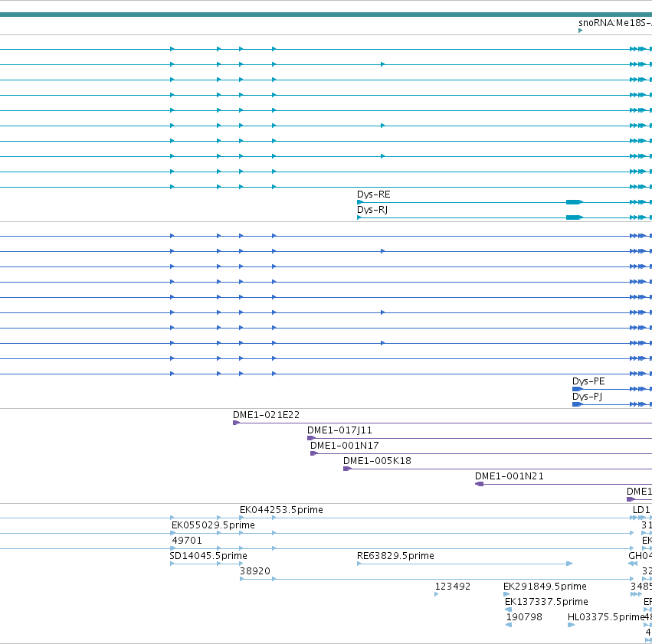Image resolution: width=652 pixels, height=644 pixels.
Task: Click the snoRNA:Me18S gene label
Action: [x=615, y=23]
